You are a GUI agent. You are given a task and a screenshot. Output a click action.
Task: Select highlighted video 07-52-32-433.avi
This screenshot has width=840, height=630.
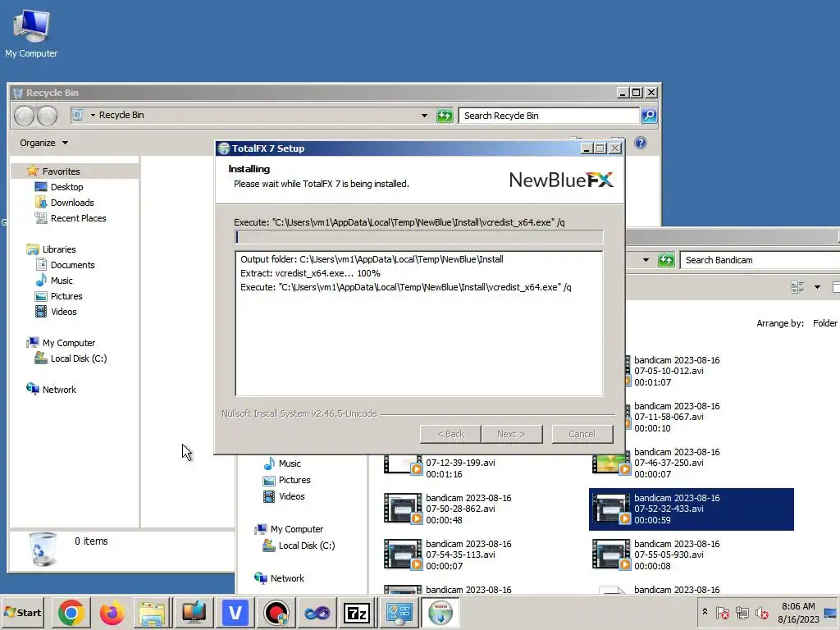691,509
